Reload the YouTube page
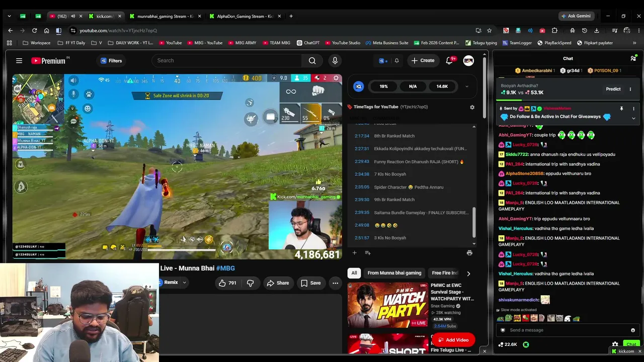Image resolution: width=644 pixels, height=362 pixels. 34,31
